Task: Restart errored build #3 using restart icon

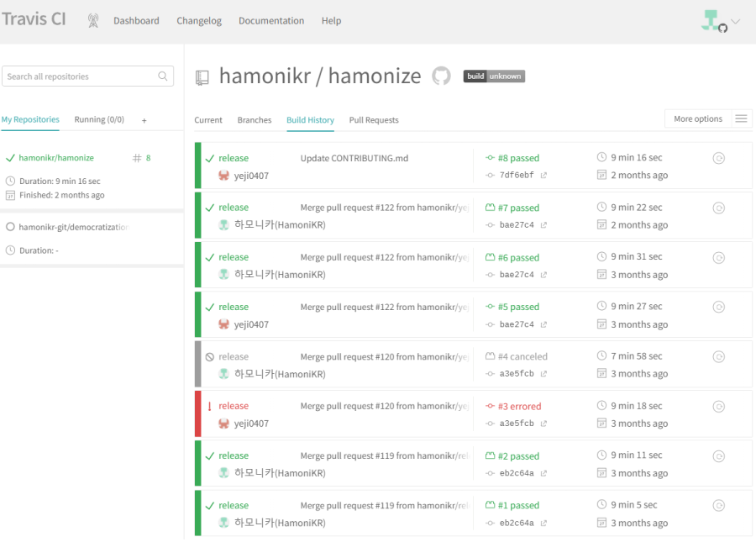Action: point(718,407)
